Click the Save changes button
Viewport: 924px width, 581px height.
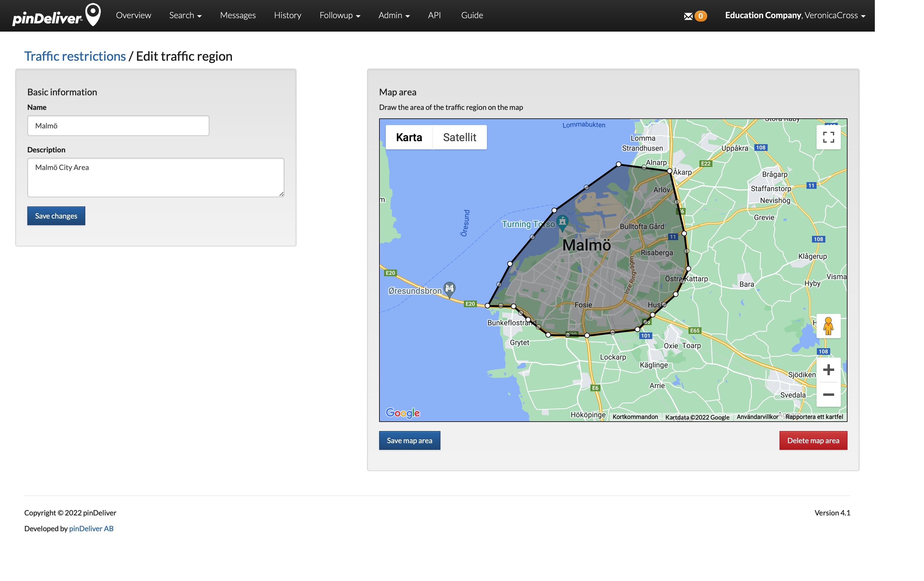(56, 216)
